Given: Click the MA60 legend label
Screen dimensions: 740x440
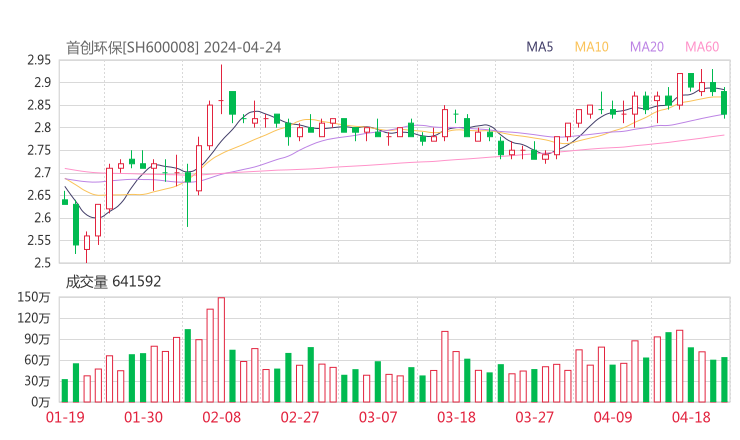Looking at the screenshot, I should click(x=702, y=47).
